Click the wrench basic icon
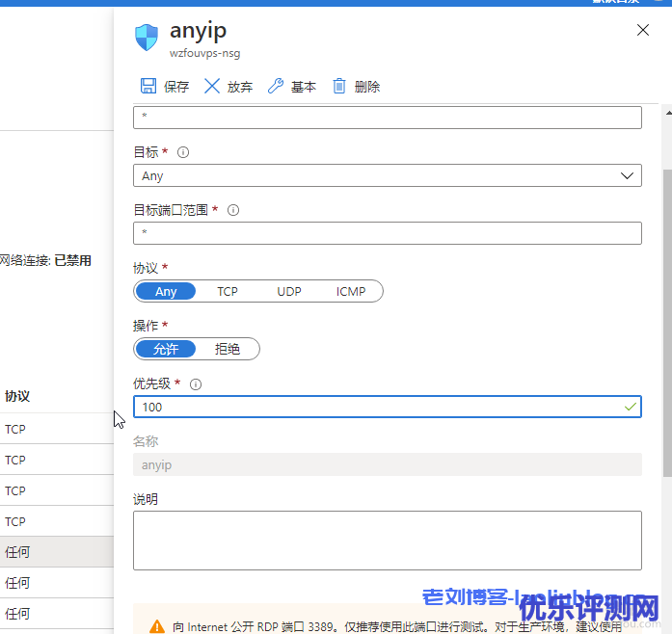Viewport: 672px width, 634px height. click(x=276, y=87)
